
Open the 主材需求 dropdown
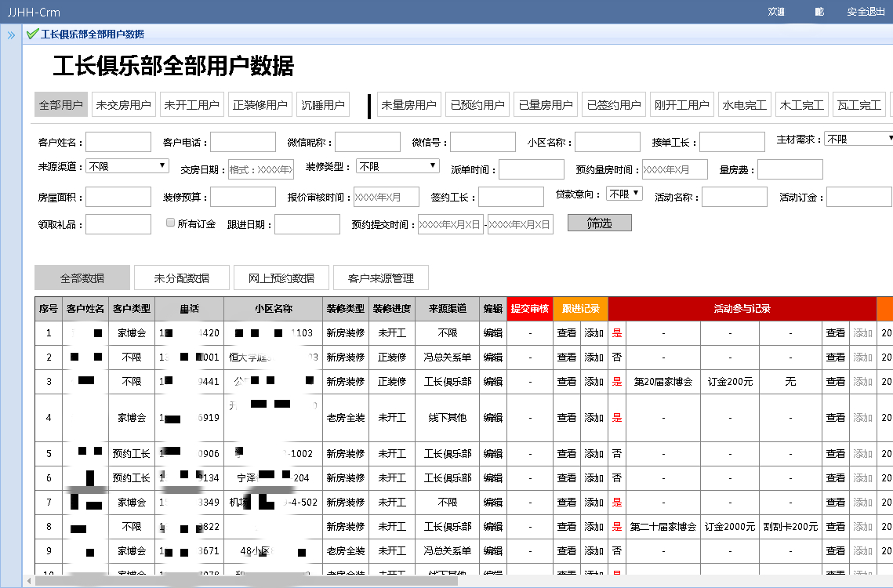[859, 139]
